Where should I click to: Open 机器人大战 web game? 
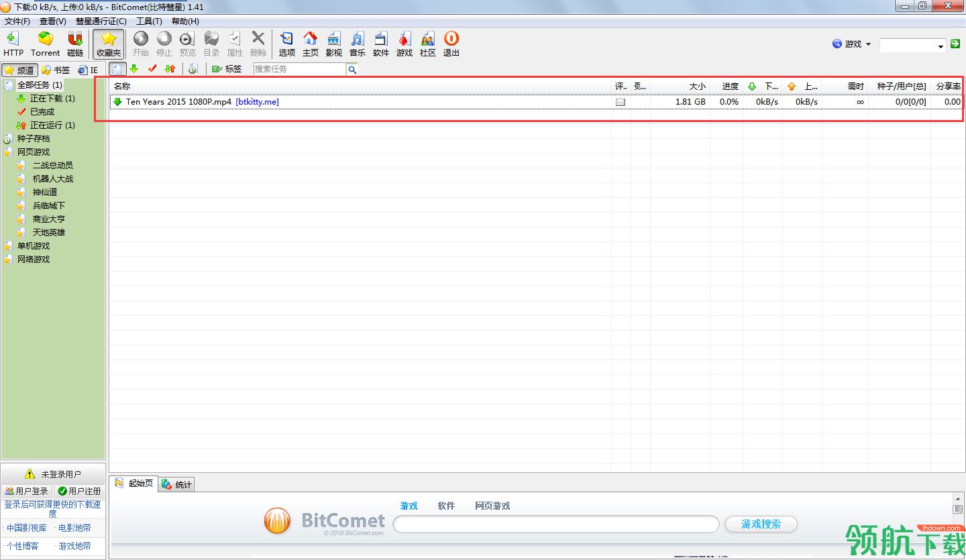pos(53,179)
